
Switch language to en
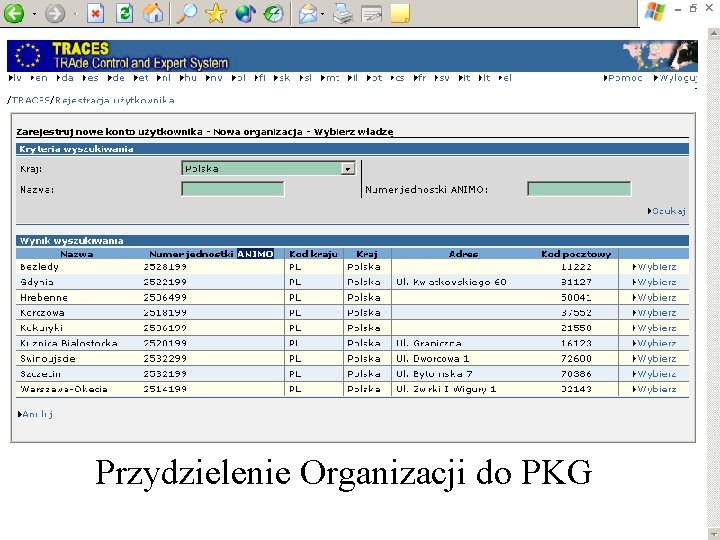coord(39,78)
